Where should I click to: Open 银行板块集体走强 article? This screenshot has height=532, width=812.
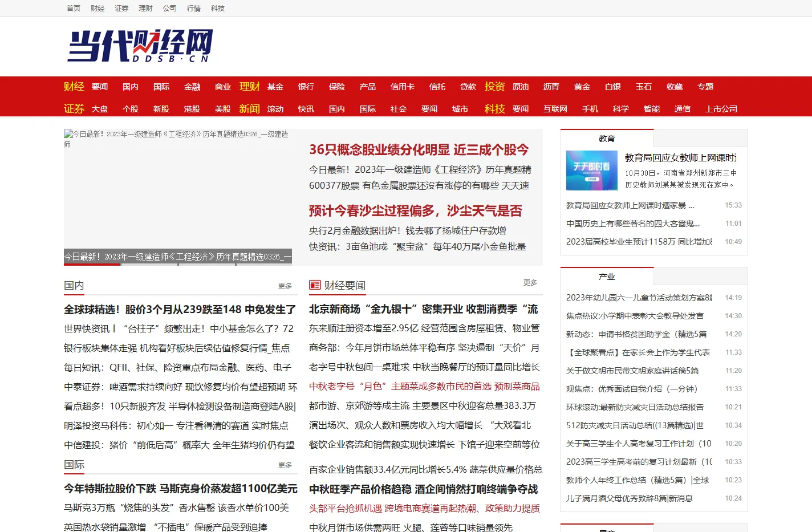177,348
